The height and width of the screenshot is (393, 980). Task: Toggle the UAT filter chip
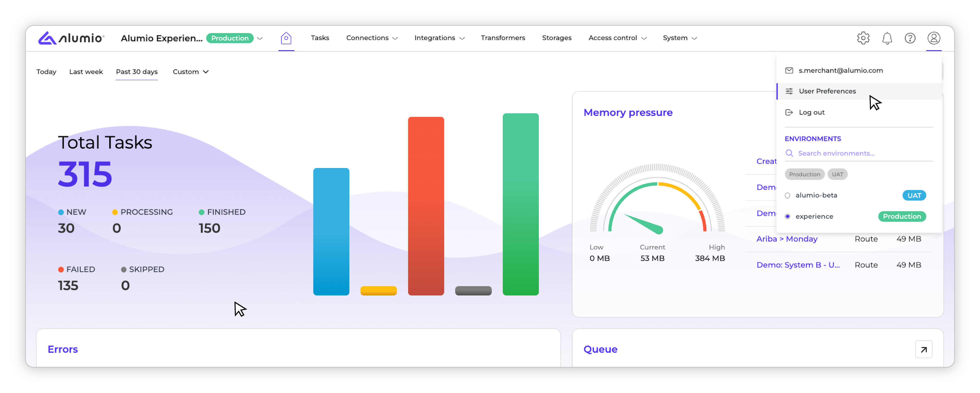click(x=837, y=174)
